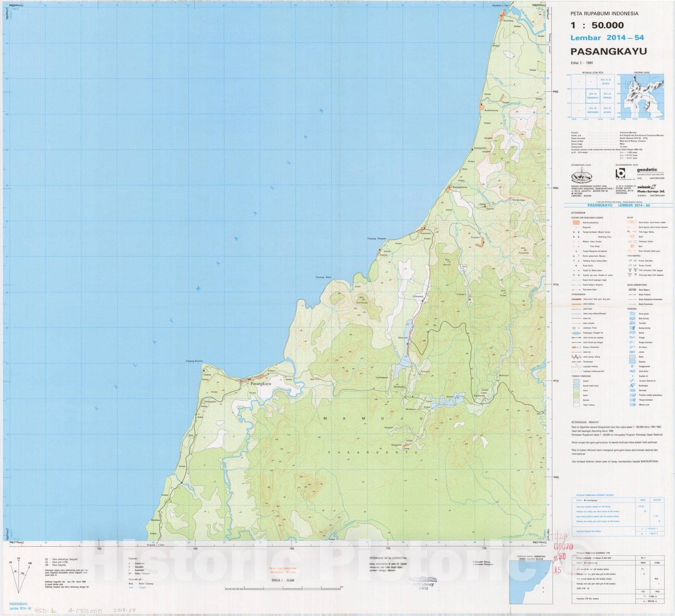This screenshot has width=675, height=616.
Task: Click the Tanjung Kaluku cape label
Action: tap(194, 361)
